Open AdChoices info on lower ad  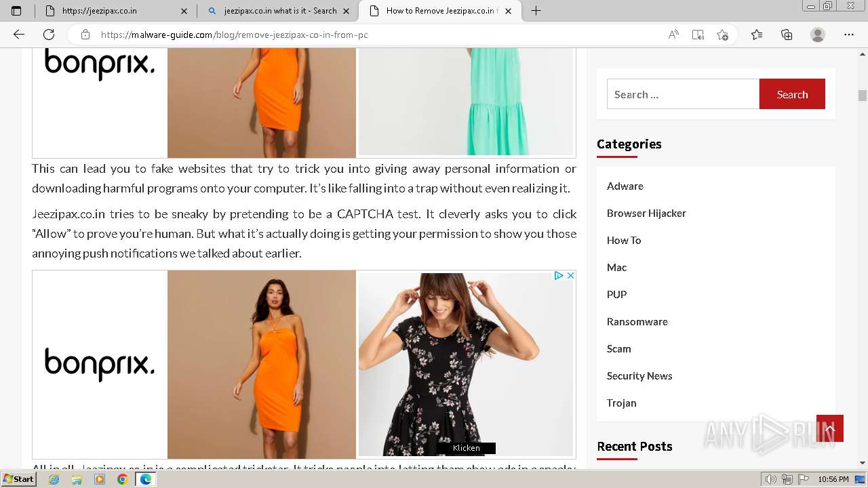pyautogui.click(x=559, y=276)
